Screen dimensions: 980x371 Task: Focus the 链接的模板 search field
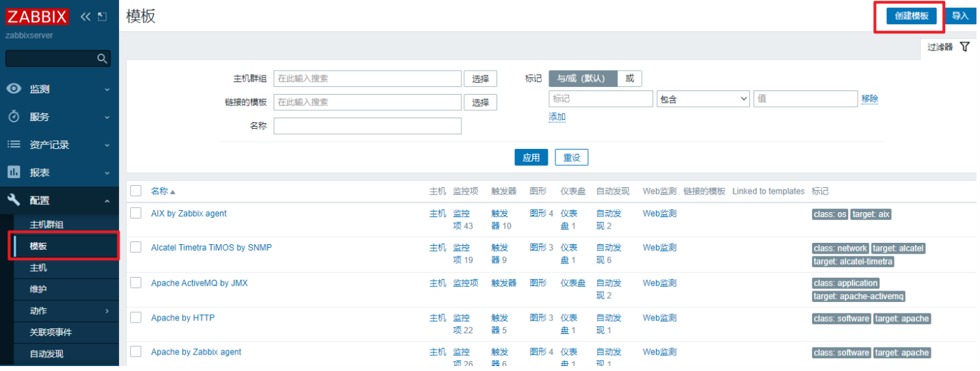[367, 102]
